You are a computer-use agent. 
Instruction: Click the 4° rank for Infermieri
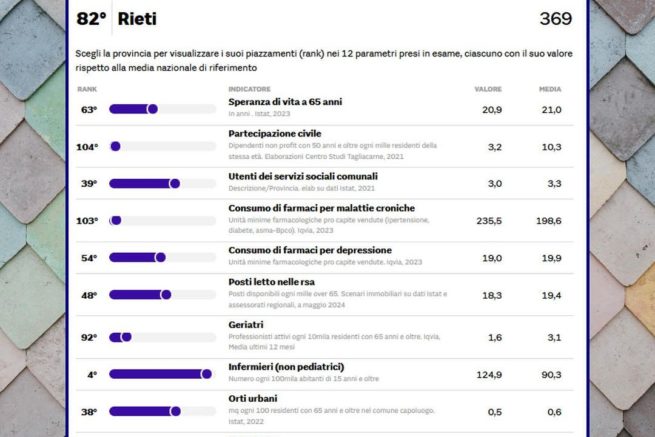pyautogui.click(x=90, y=374)
